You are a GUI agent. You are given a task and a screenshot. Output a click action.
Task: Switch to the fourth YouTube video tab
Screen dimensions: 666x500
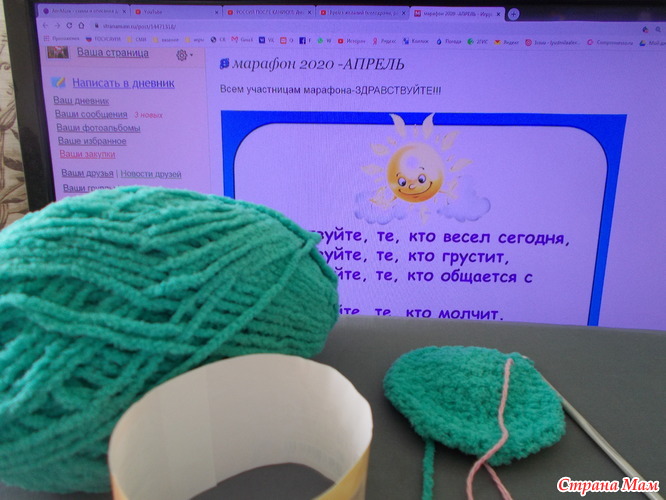tap(363, 13)
